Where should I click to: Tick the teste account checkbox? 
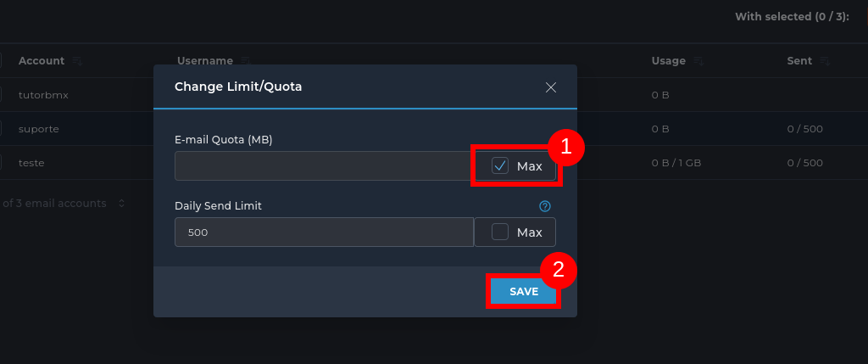[1, 162]
